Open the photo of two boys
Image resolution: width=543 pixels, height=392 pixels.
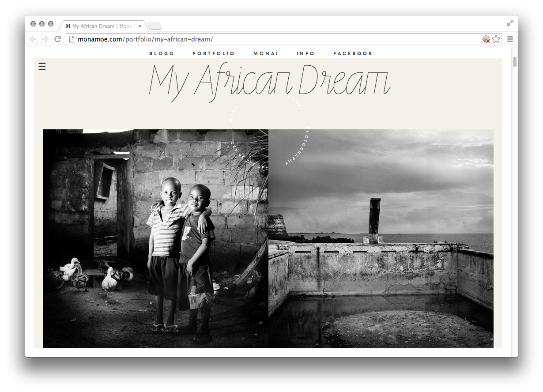(155, 238)
